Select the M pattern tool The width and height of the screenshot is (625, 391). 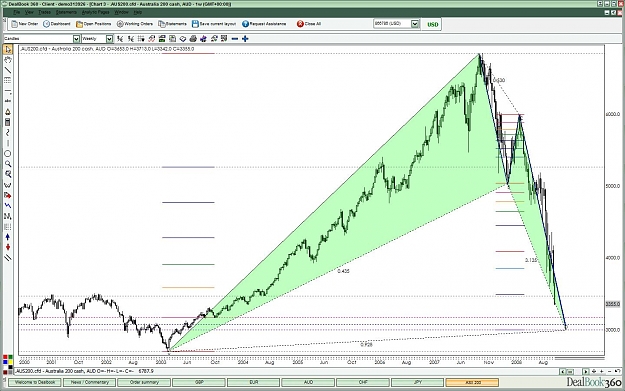click(x=8, y=216)
